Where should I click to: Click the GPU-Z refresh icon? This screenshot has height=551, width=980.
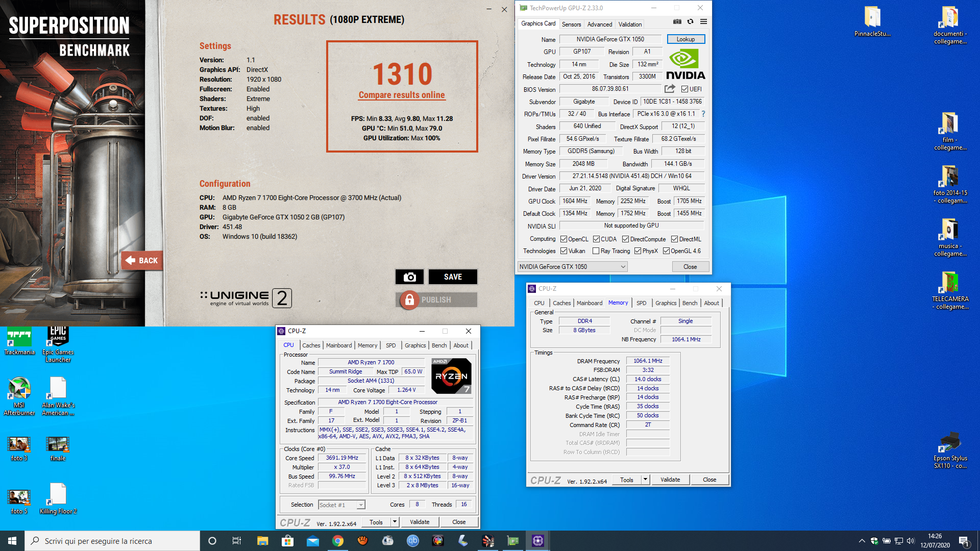pyautogui.click(x=690, y=22)
